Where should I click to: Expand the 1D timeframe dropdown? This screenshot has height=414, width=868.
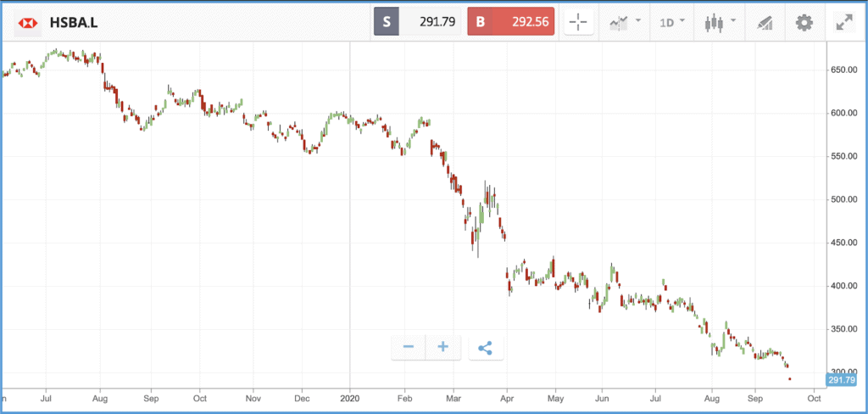(x=672, y=23)
